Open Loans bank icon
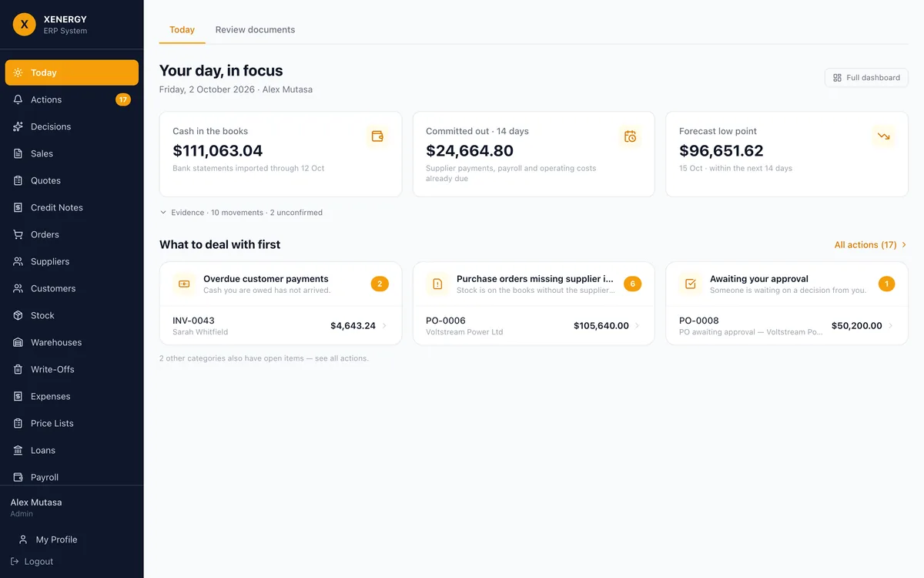The width and height of the screenshot is (924, 578). [18, 450]
